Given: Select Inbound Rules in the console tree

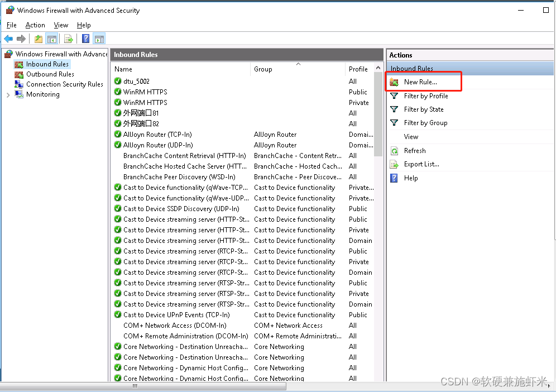Looking at the screenshot, I should pyautogui.click(x=47, y=64).
